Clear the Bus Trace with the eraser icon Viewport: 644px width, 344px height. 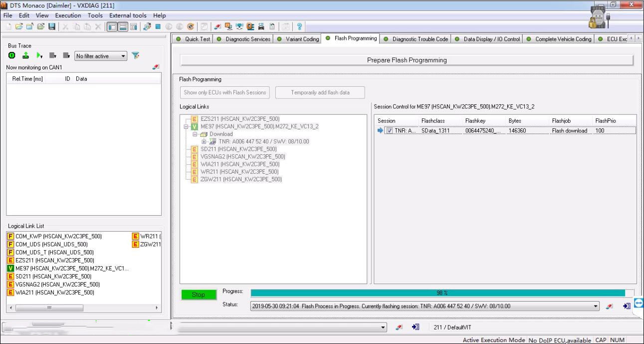pos(156,67)
